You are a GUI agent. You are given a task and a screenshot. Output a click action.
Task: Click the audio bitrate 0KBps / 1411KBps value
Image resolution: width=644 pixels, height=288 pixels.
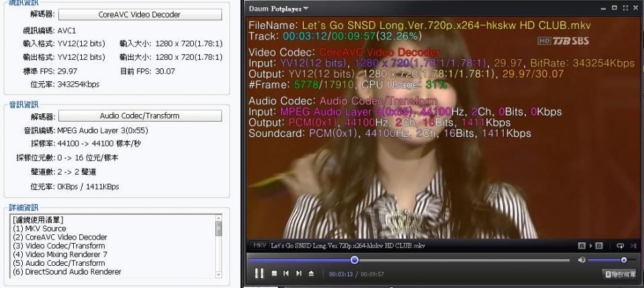(x=89, y=187)
